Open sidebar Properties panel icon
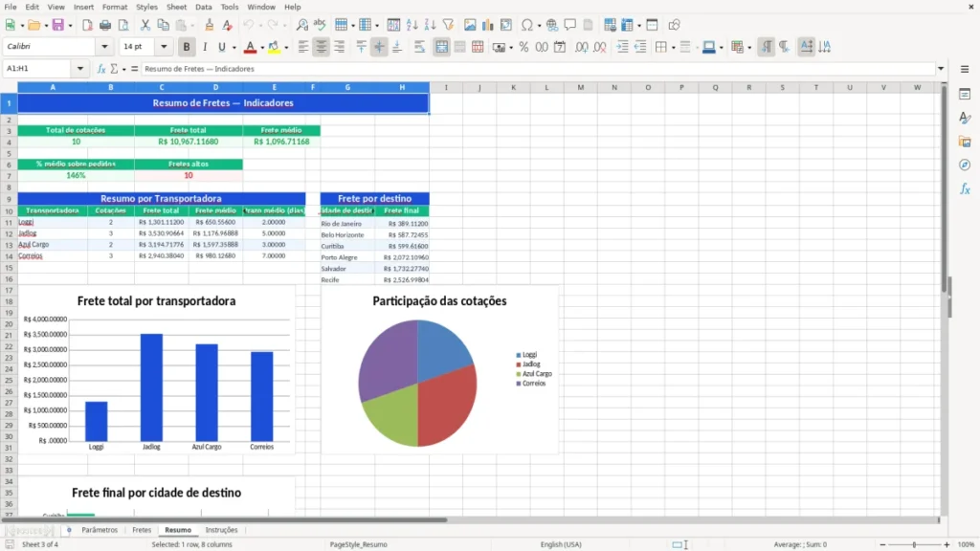 pos(965,94)
